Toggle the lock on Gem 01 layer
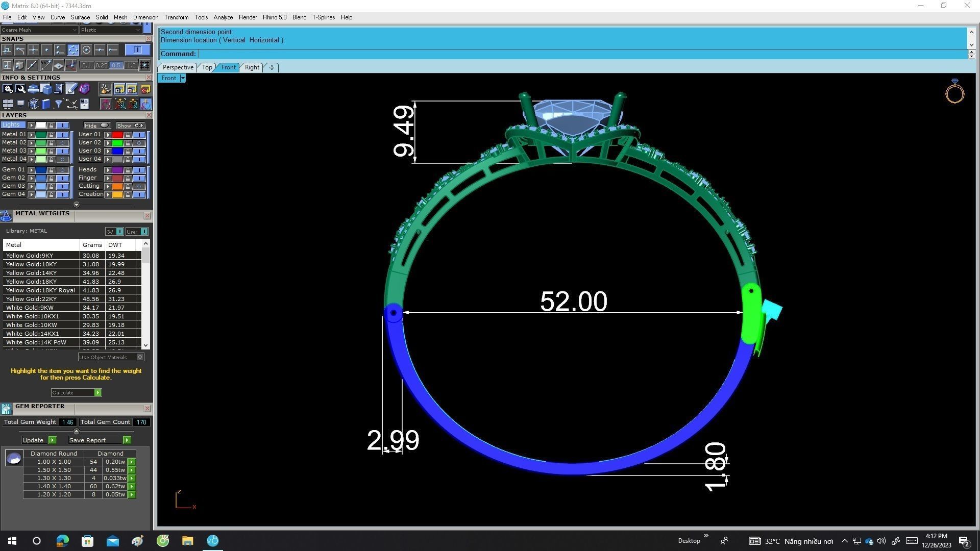 click(x=51, y=170)
